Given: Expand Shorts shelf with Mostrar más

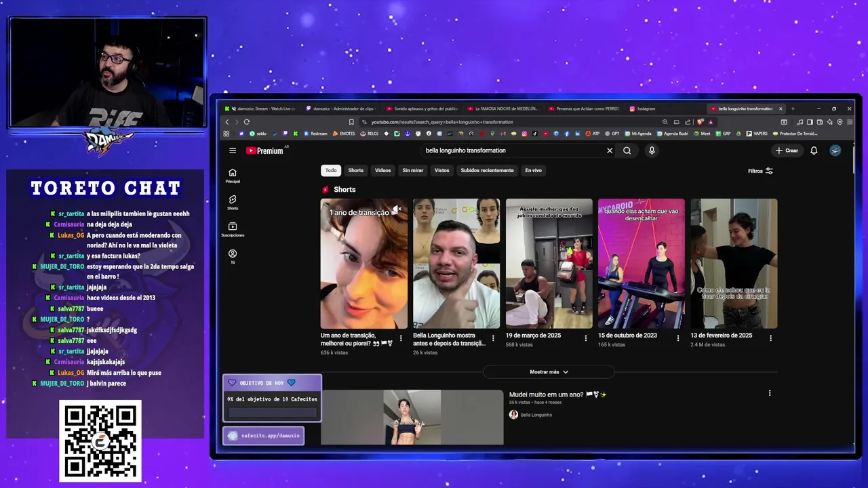Looking at the screenshot, I should pos(549,372).
